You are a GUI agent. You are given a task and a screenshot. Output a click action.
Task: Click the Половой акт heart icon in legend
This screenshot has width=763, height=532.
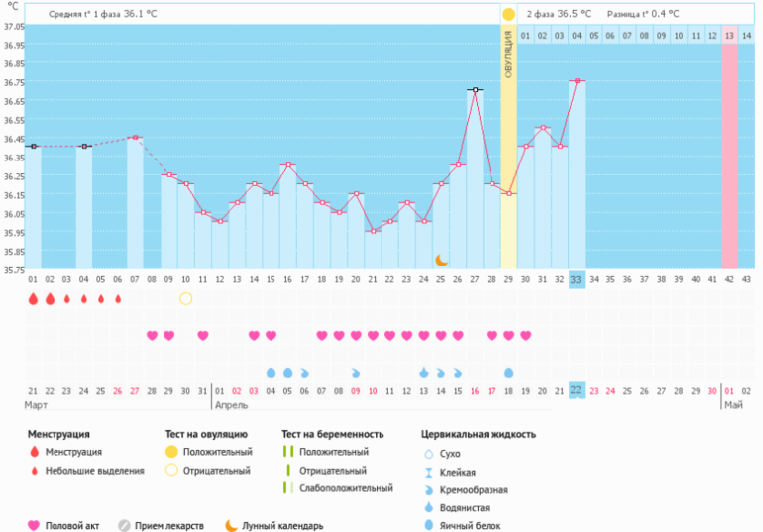[x=34, y=526]
